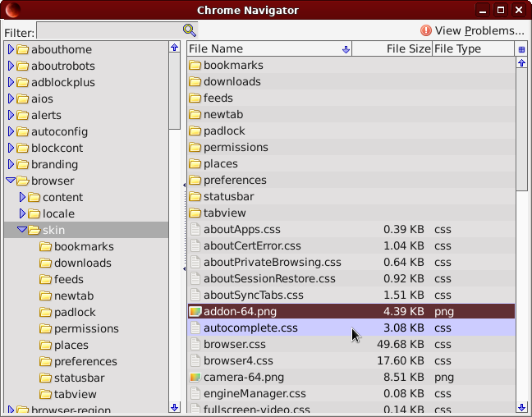Expand the aboutrobots tree node
Screen dimensions: 532x417
tap(11, 66)
